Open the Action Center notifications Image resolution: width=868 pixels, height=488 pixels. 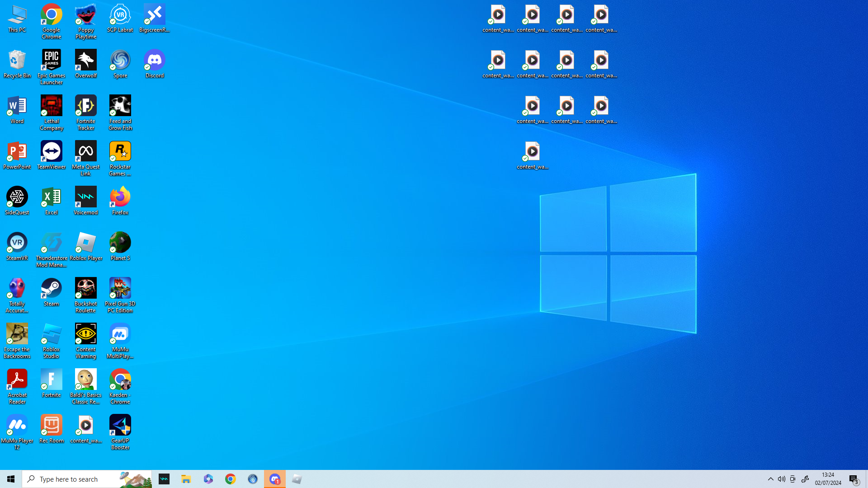(854, 479)
